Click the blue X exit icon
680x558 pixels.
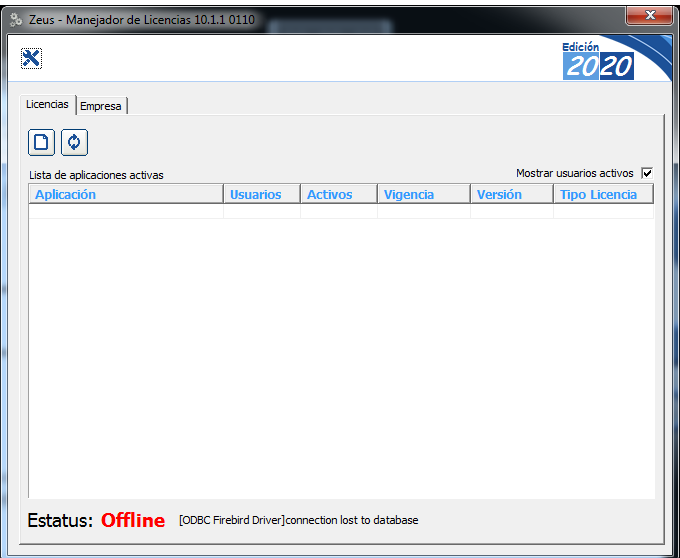click(x=31, y=59)
